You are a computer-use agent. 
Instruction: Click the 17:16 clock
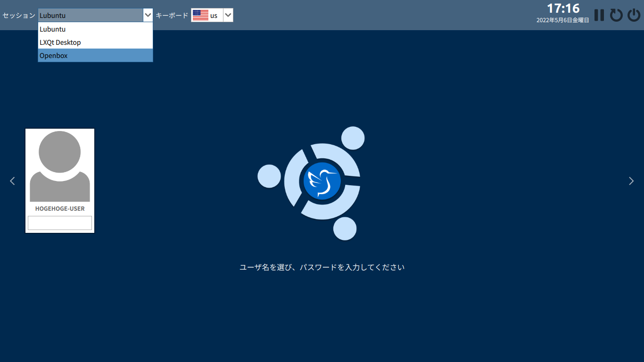563,8
